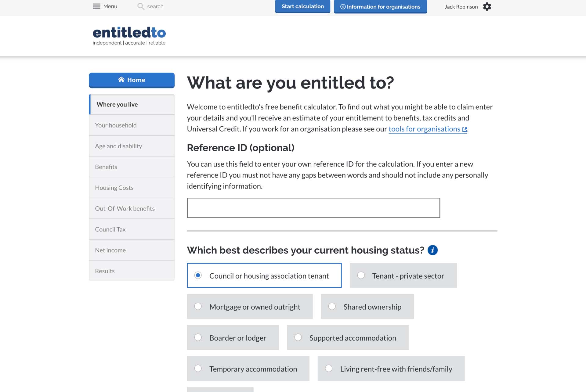Image resolution: width=586 pixels, height=392 pixels.
Task: Go to Your household section
Action: [x=132, y=125]
